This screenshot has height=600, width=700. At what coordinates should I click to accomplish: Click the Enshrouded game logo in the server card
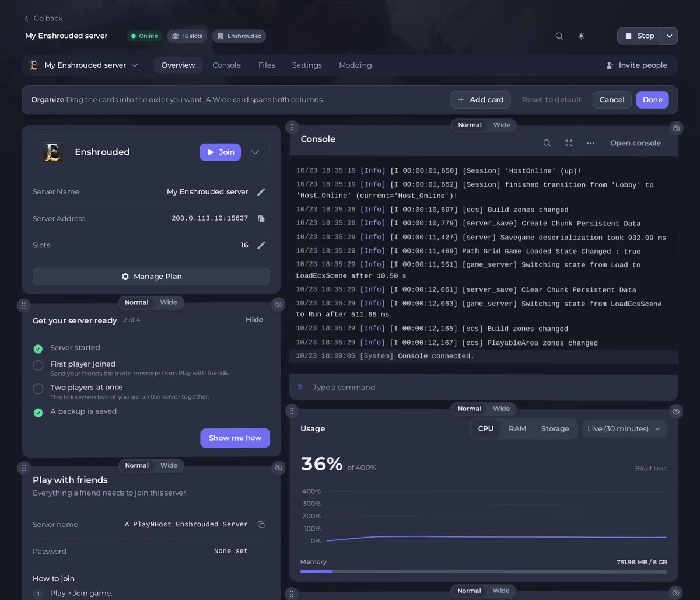tap(53, 152)
